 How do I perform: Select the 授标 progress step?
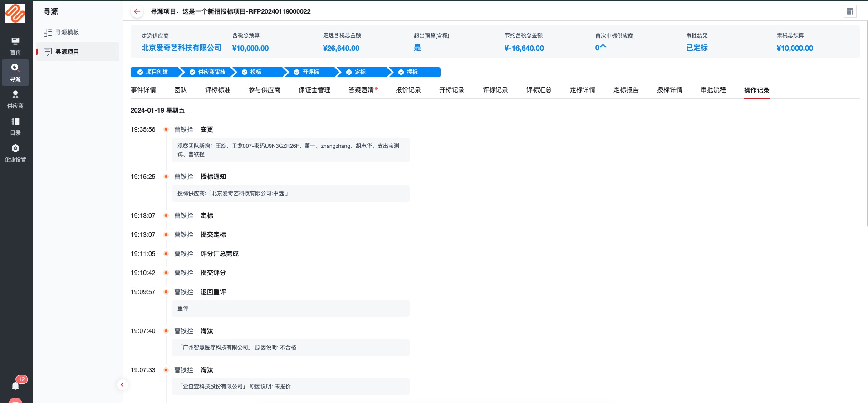(416, 72)
